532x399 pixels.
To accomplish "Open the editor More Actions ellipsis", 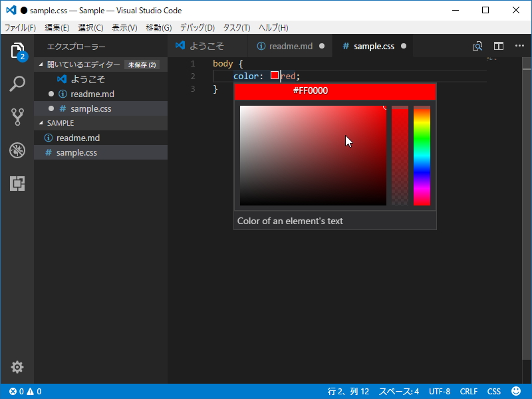I will click(x=519, y=46).
